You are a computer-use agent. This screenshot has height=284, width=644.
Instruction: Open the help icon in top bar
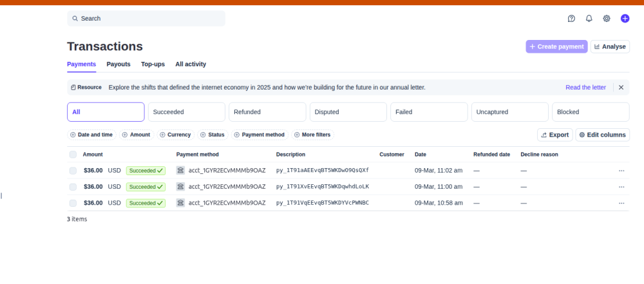click(x=571, y=19)
